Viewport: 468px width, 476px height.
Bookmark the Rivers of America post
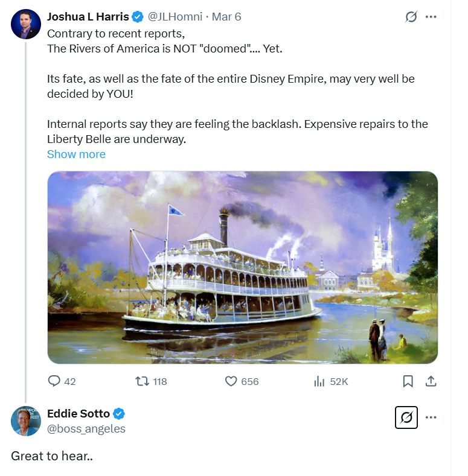pos(408,381)
